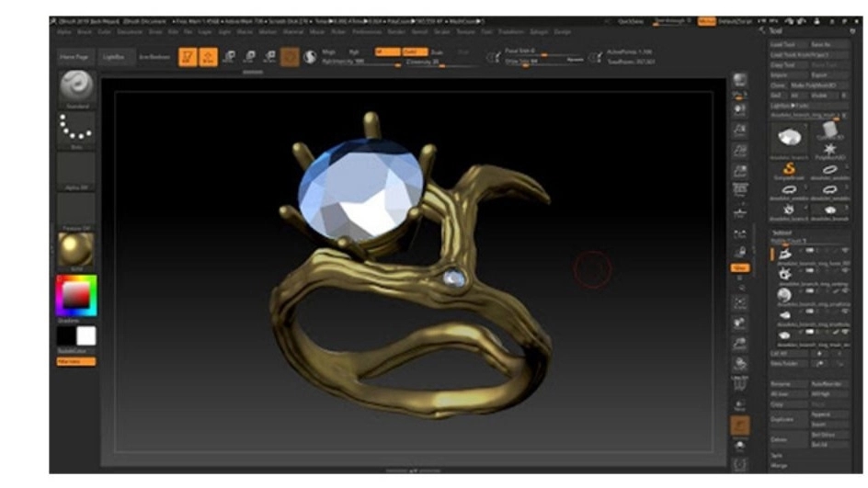This screenshot has height=488, width=868.
Task: Toggle Live Boolean mode
Action: point(154,57)
